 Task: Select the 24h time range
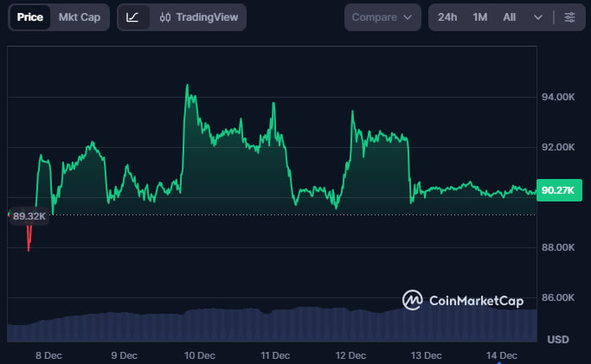click(x=447, y=17)
